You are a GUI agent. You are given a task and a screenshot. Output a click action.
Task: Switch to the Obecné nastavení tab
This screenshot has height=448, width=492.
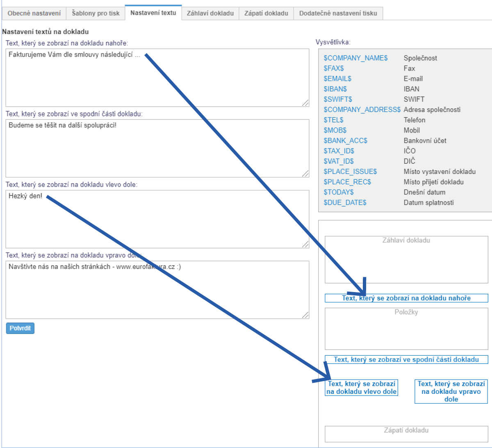click(x=34, y=13)
